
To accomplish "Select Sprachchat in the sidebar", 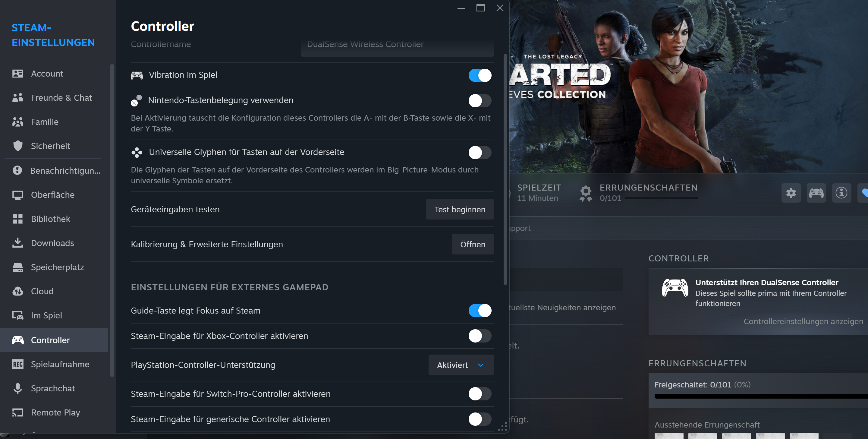I will (x=53, y=388).
